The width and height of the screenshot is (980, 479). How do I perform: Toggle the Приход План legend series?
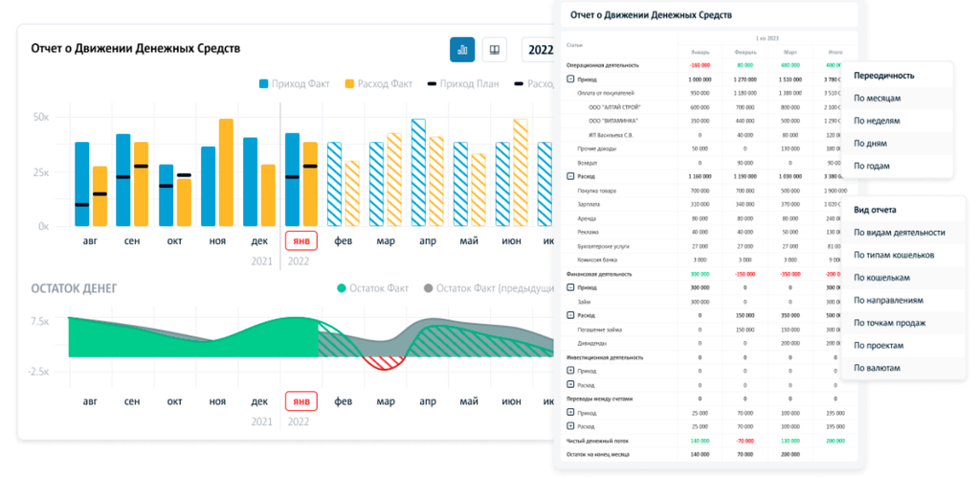pos(463,83)
